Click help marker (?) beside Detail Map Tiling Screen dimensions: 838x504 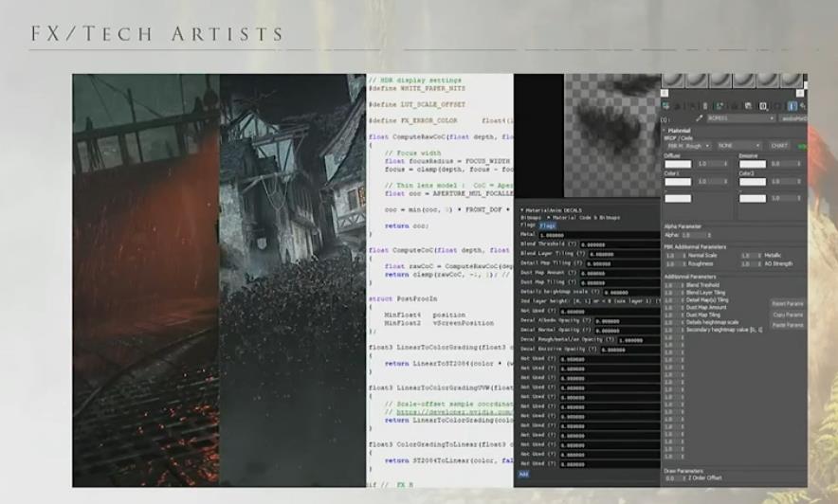(577, 263)
